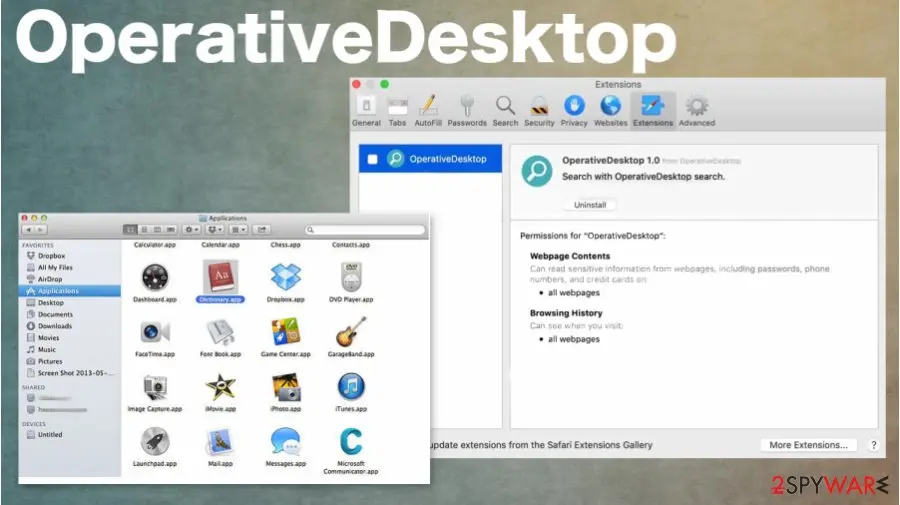Screen dimensions: 900x505
Task: Open Pictures in Finder sidebar
Action: tap(49, 362)
